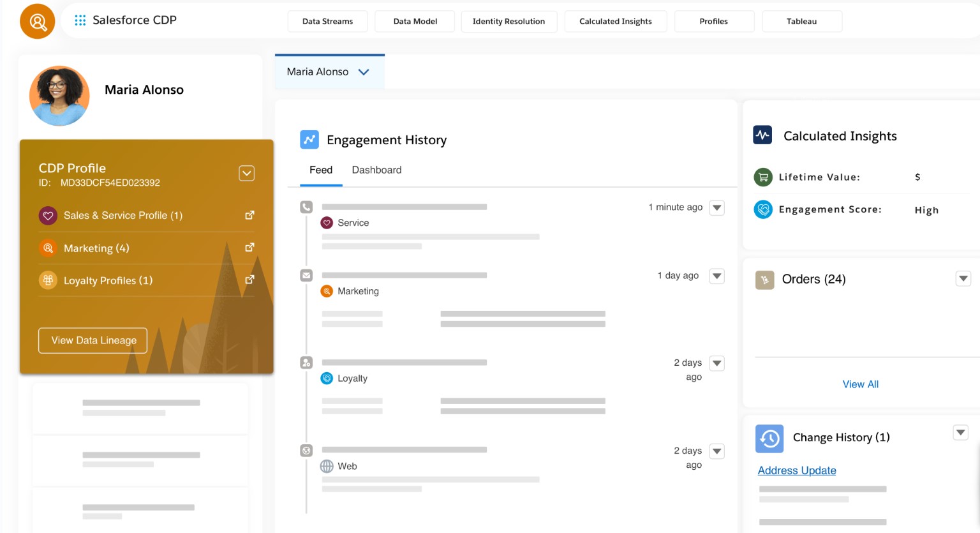Click the Maria Alonso name heading

[x=144, y=90]
